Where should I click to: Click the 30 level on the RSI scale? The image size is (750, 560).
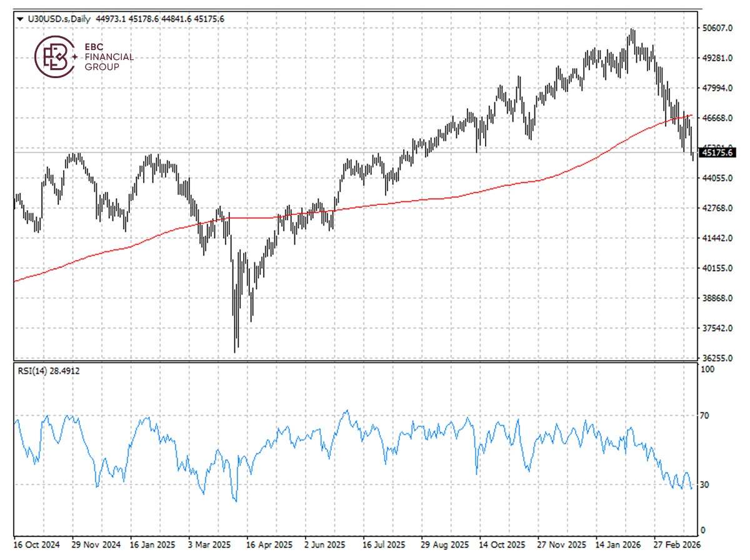pos(703,484)
